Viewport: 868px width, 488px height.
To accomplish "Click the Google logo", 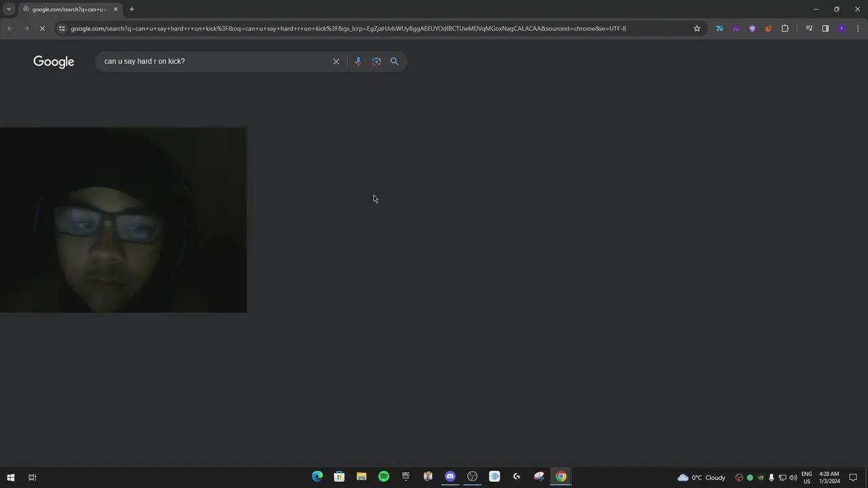I will (x=54, y=62).
